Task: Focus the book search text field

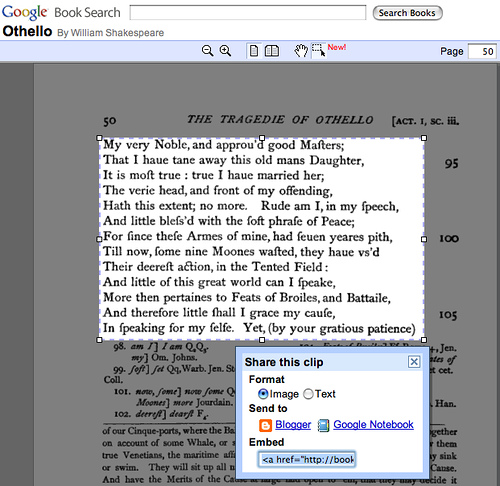Action: (x=248, y=13)
